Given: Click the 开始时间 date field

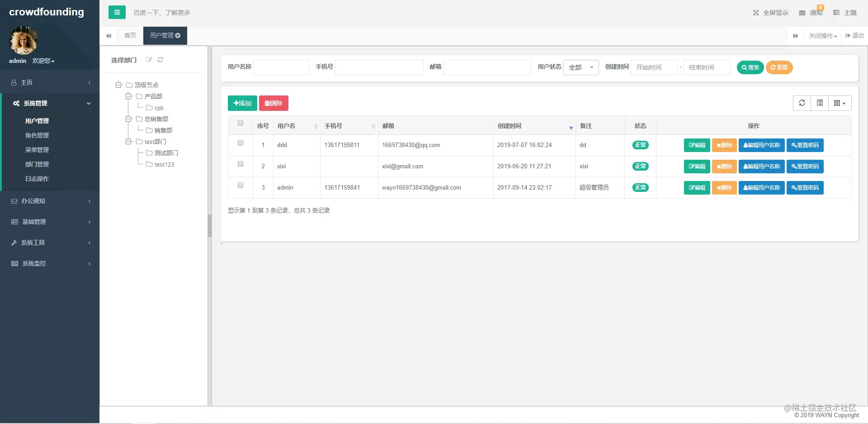Looking at the screenshot, I should pyautogui.click(x=654, y=67).
